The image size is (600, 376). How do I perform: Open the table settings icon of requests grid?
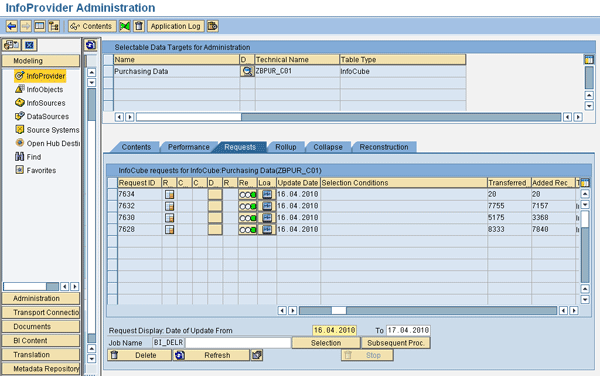(585, 183)
